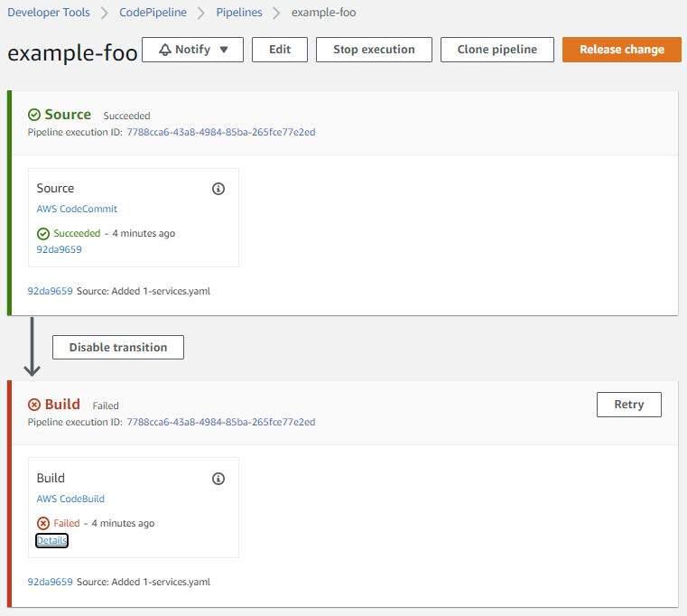Click orange Release change button
The width and height of the screenshot is (687, 616).
coord(621,50)
